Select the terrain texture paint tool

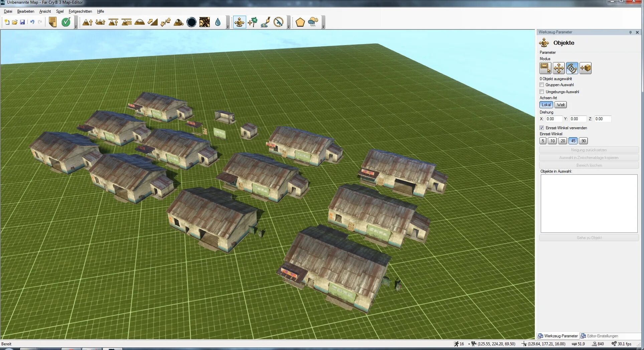click(x=204, y=22)
